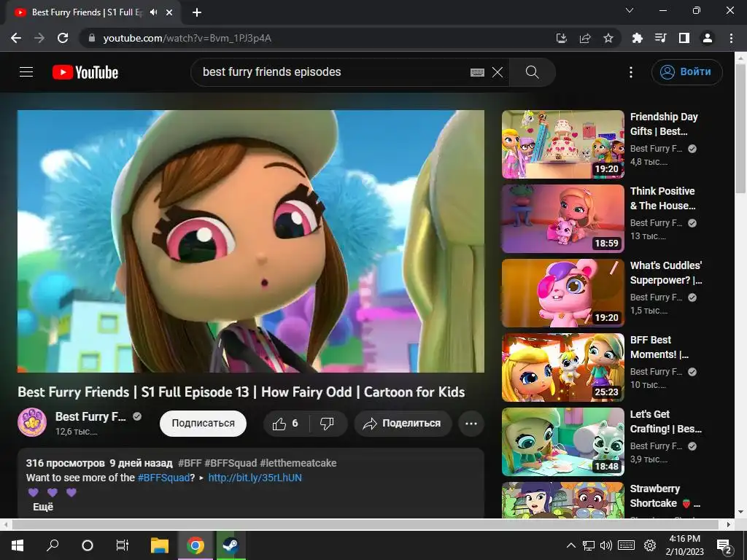The height and width of the screenshot is (560, 747).
Task: Open the #BFF hashtag above the description
Action: (190, 463)
